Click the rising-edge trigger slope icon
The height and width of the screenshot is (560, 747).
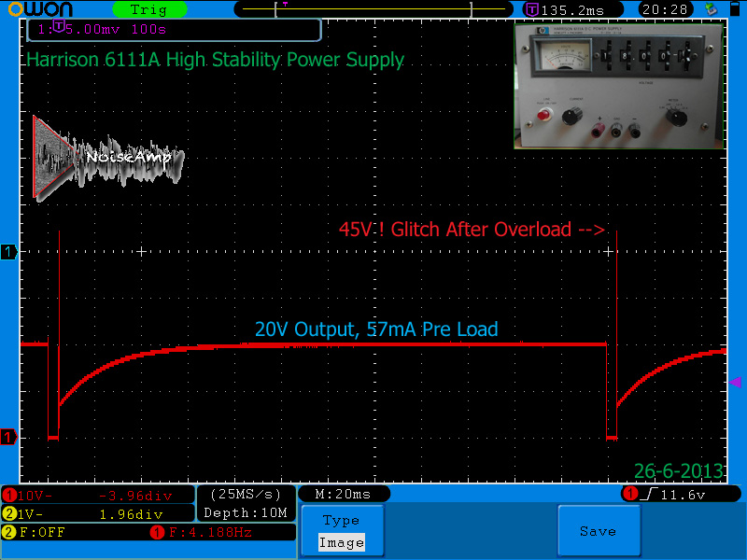click(649, 495)
